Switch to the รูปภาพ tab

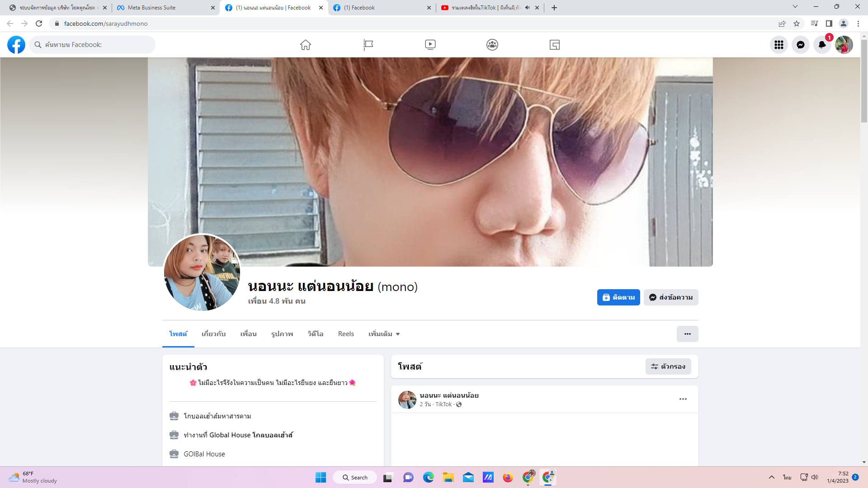click(x=282, y=334)
